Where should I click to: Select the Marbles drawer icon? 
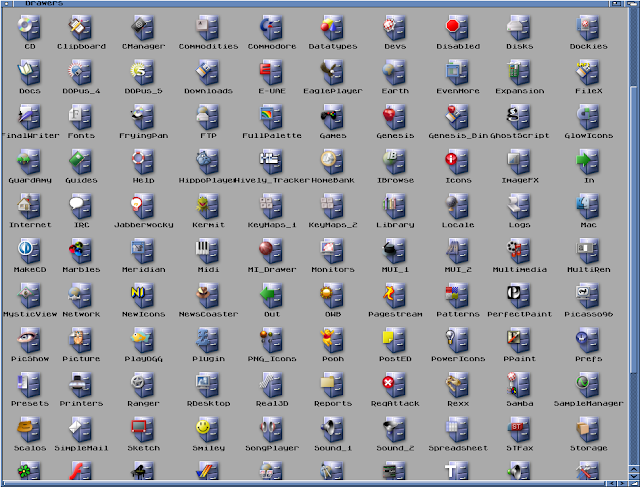[x=80, y=251]
